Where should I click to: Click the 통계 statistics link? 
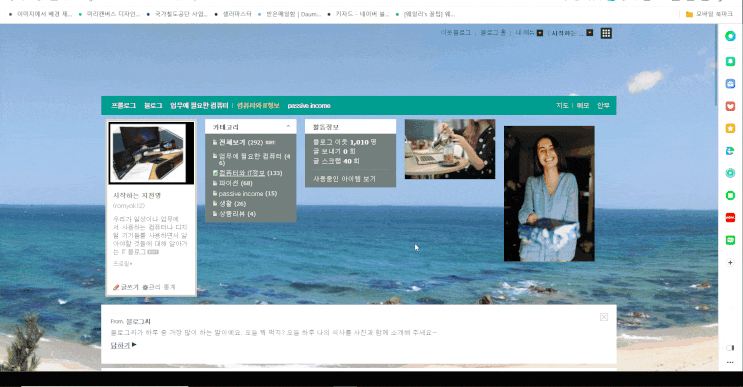coord(169,287)
